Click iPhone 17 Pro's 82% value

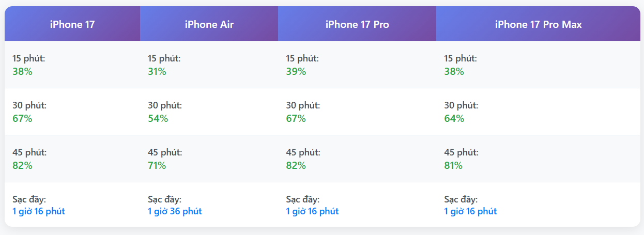pyautogui.click(x=296, y=165)
